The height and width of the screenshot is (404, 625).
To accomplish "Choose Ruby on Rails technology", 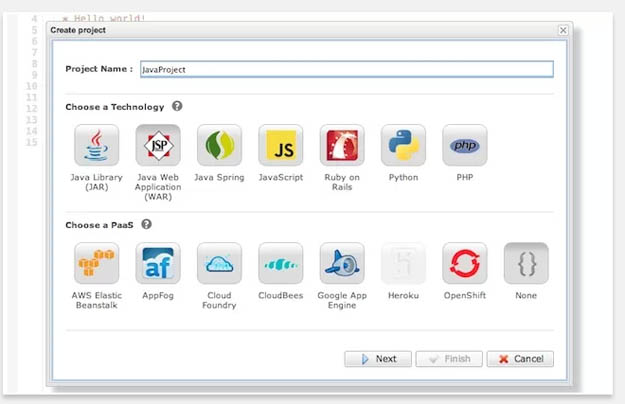I will click(x=342, y=145).
